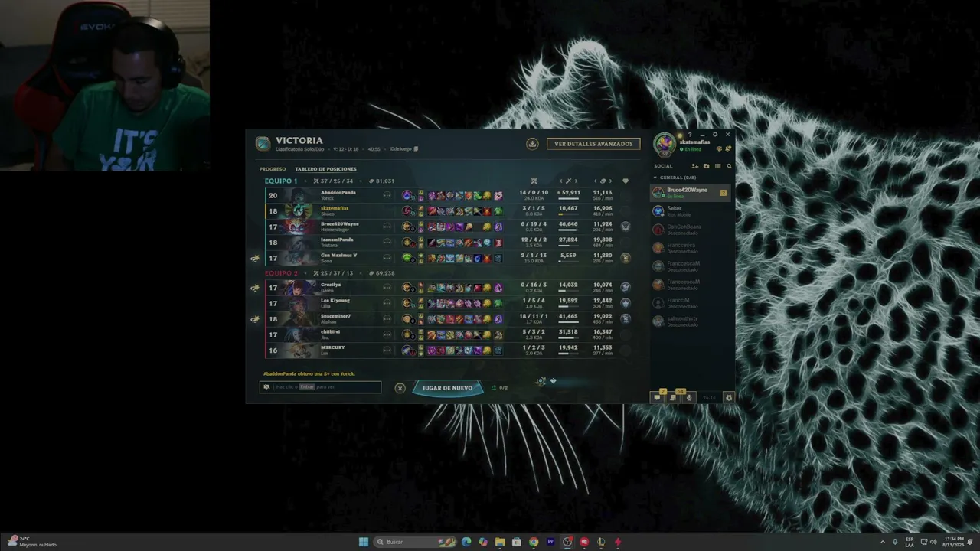This screenshot has height=551, width=980.
Task: Open options menu for IzanamiPanda
Action: tap(387, 242)
